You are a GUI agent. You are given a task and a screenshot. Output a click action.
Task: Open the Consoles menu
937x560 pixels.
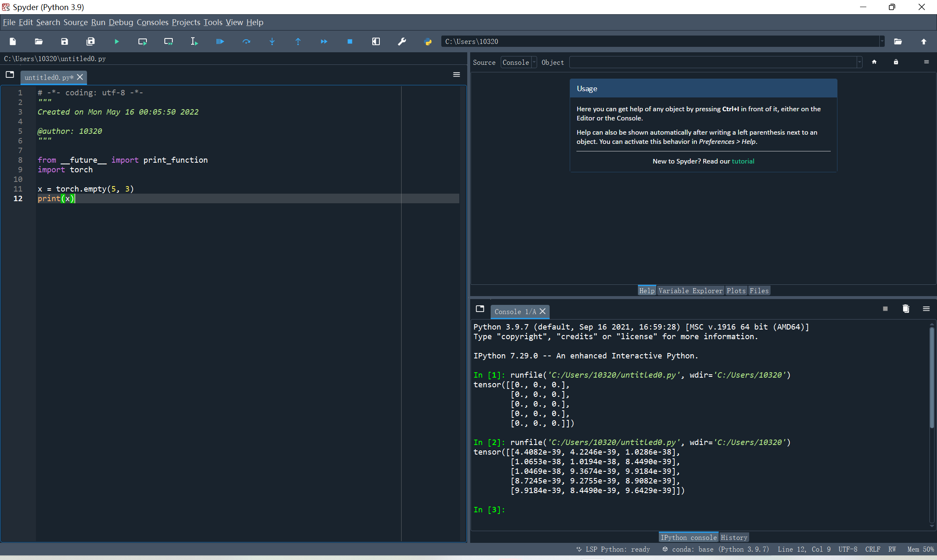152,22
